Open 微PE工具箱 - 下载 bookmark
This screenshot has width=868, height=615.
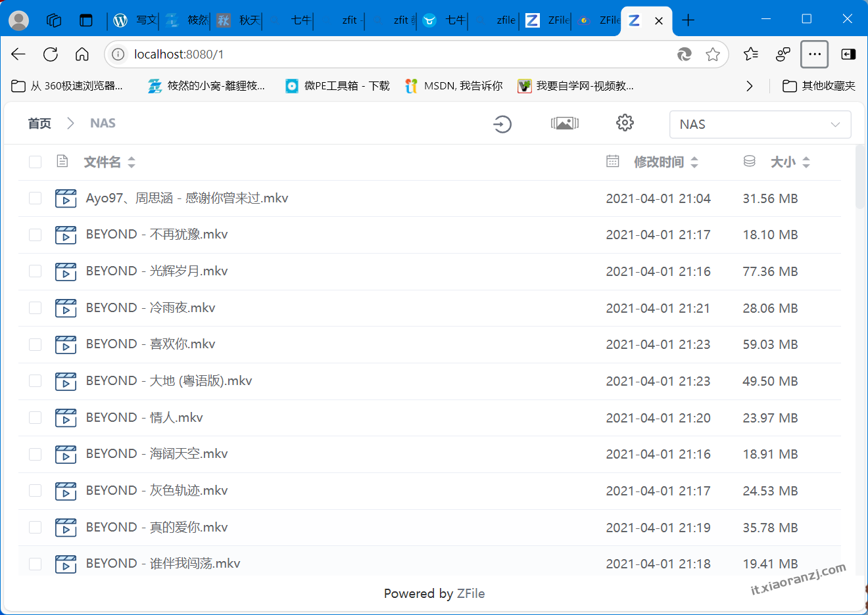pos(337,86)
